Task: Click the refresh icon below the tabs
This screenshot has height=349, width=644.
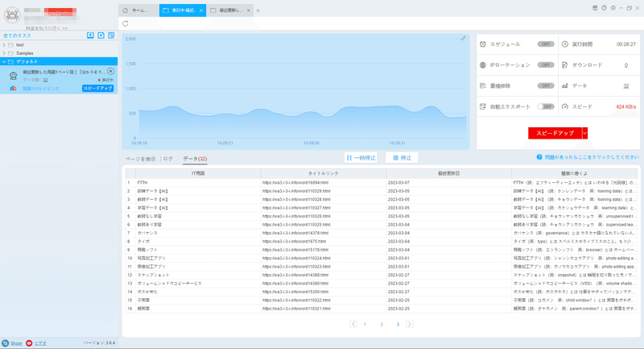Action: click(x=126, y=23)
